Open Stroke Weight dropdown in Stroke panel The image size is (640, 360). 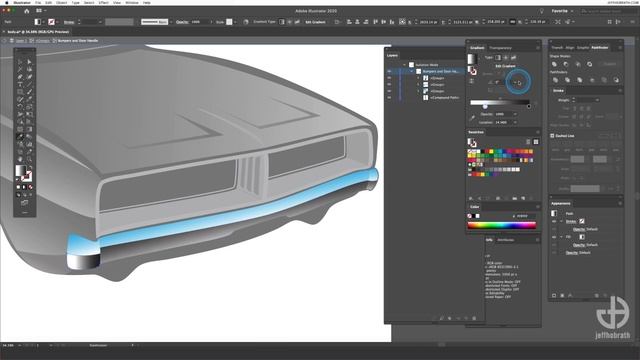click(x=597, y=100)
